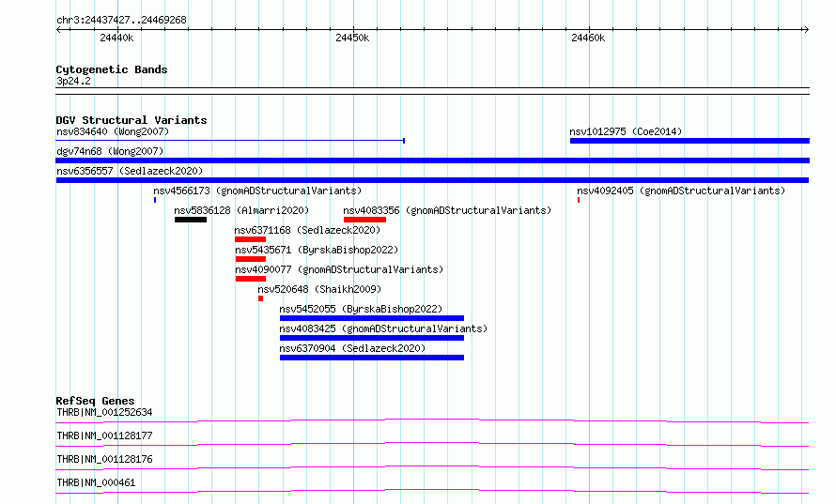Select the nsv4090077 gnomAD variant label

click(339, 269)
